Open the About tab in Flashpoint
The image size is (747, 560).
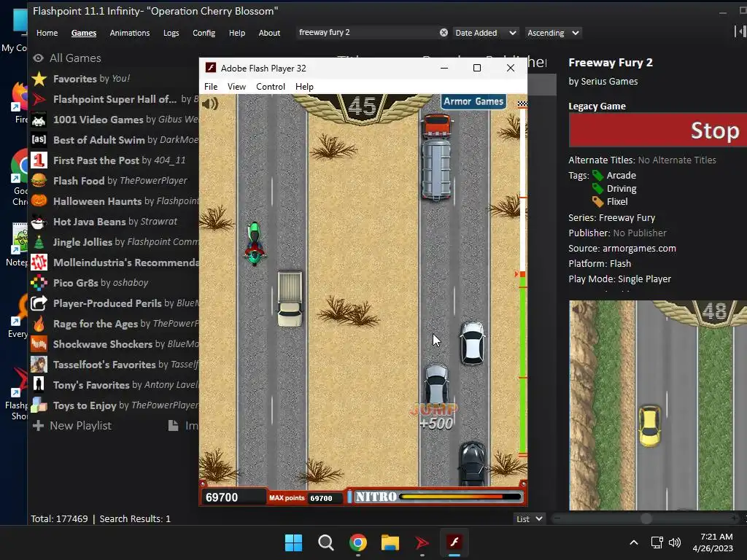point(269,33)
